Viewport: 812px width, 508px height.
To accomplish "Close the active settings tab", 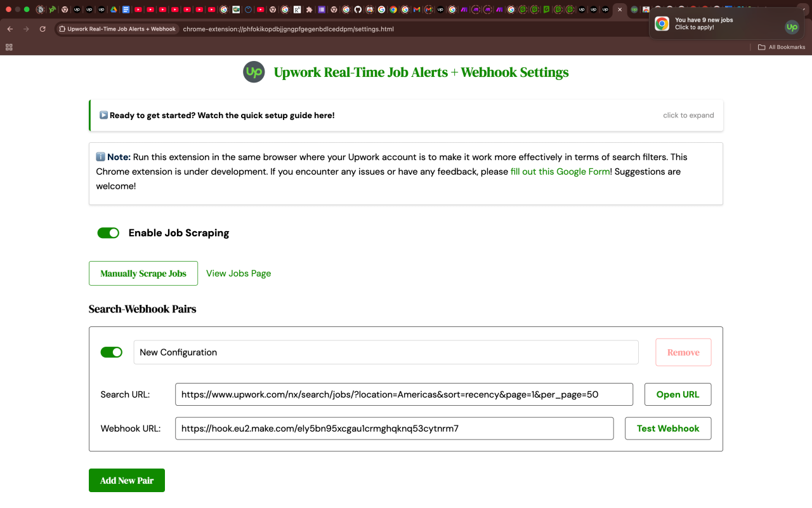I will (x=620, y=10).
